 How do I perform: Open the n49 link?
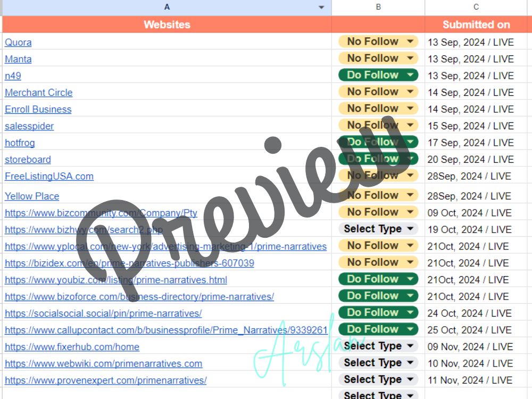(13, 76)
